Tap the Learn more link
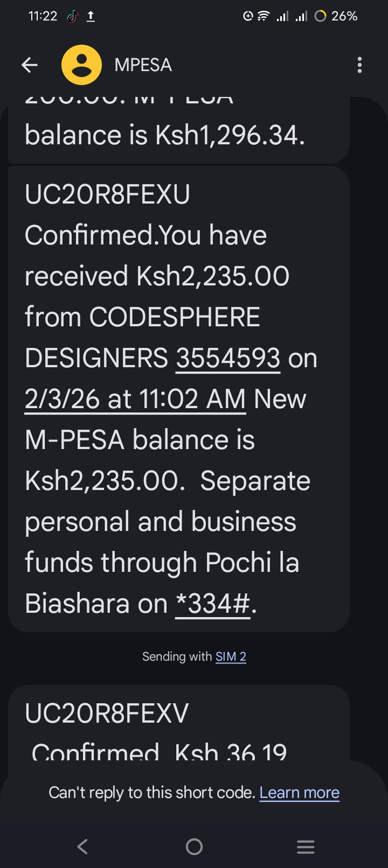The width and height of the screenshot is (388, 868). click(299, 793)
